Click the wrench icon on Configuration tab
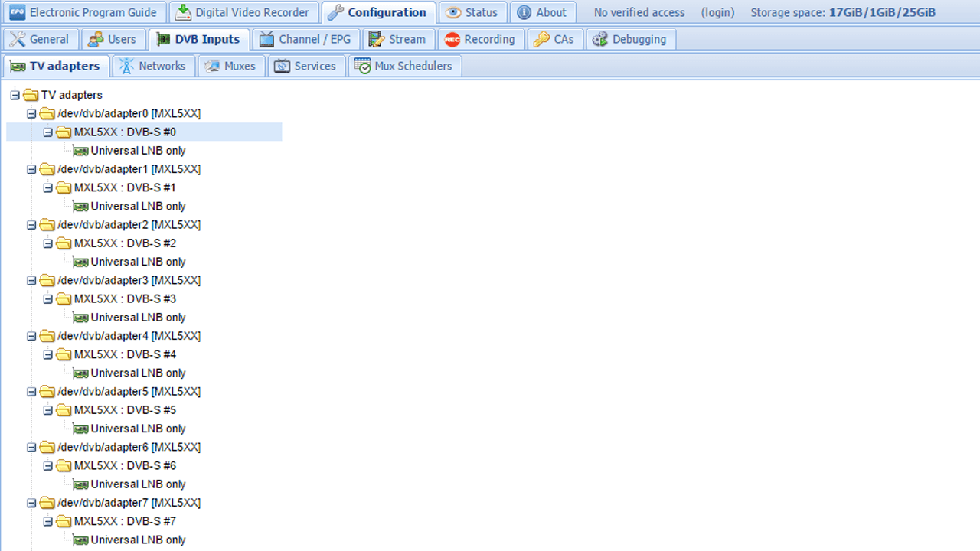 [335, 12]
